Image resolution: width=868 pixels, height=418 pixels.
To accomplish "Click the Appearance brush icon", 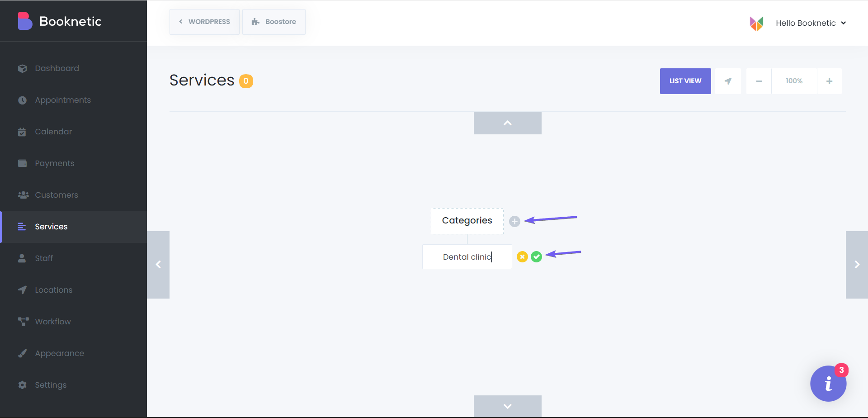I will click(22, 353).
